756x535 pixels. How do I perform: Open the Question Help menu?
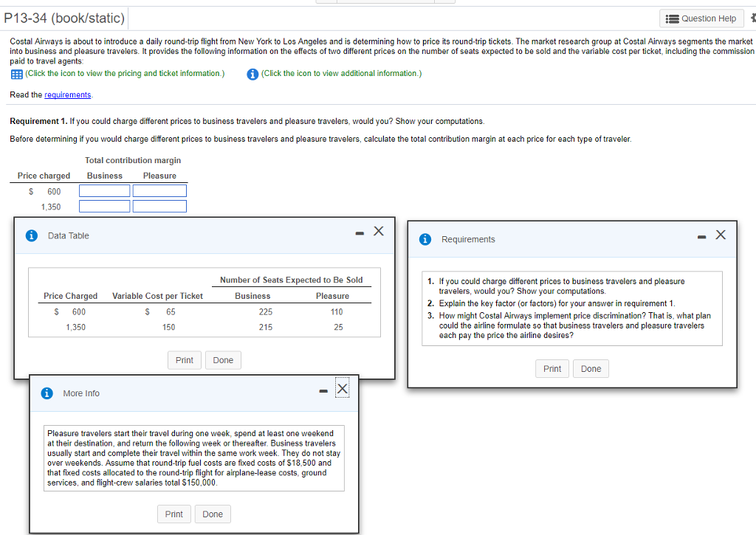click(x=701, y=18)
